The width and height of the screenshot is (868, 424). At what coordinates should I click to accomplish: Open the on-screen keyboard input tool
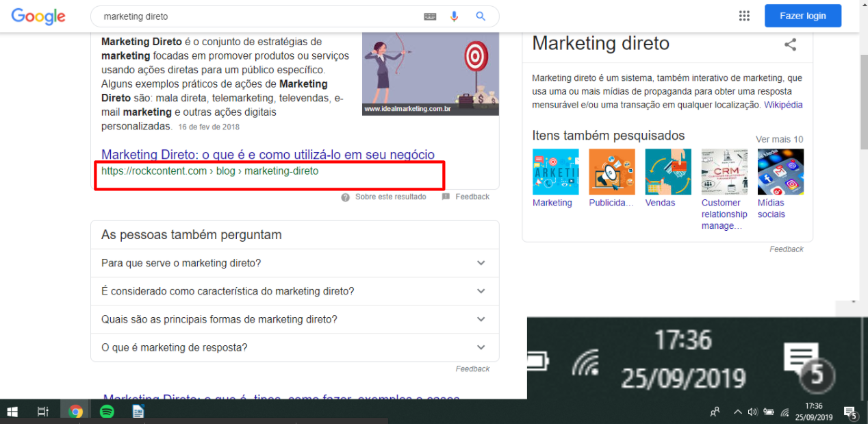pyautogui.click(x=430, y=16)
